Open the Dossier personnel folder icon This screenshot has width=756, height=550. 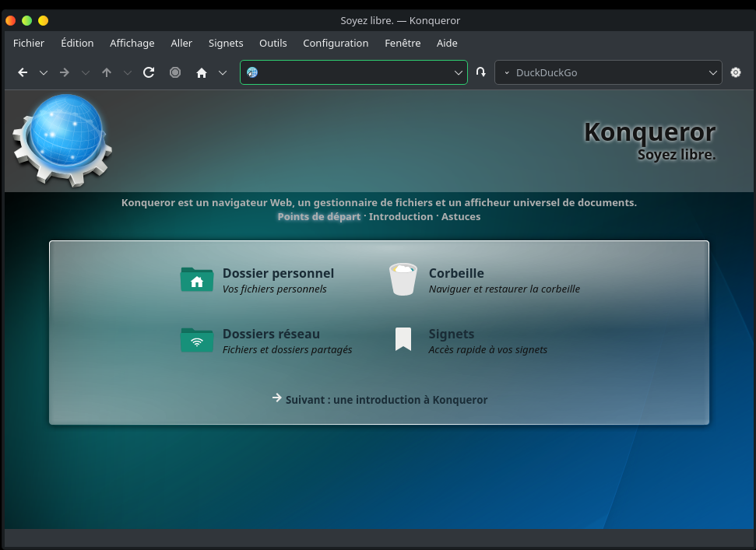click(x=196, y=280)
